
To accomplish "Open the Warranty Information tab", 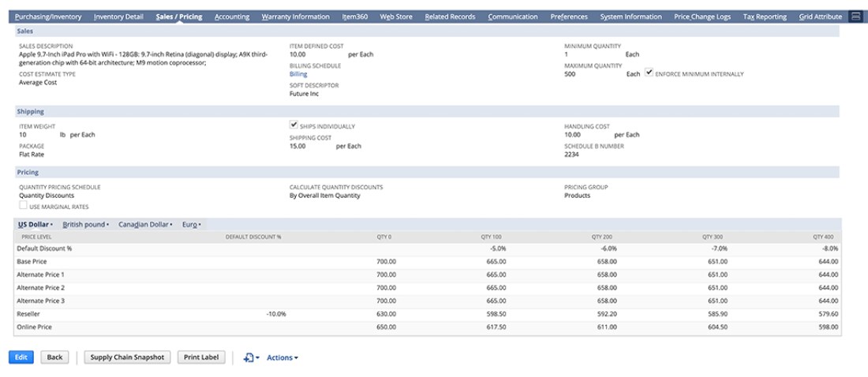I will pyautogui.click(x=296, y=17).
